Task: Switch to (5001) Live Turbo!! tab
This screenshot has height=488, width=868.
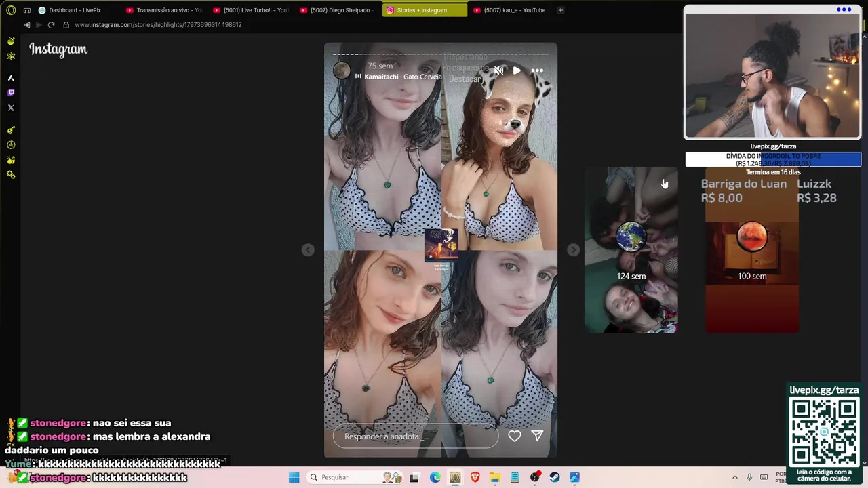Action: click(251, 10)
